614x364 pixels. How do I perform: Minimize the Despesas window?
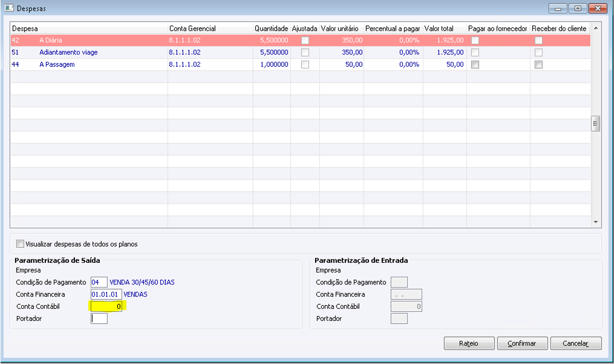coord(558,8)
